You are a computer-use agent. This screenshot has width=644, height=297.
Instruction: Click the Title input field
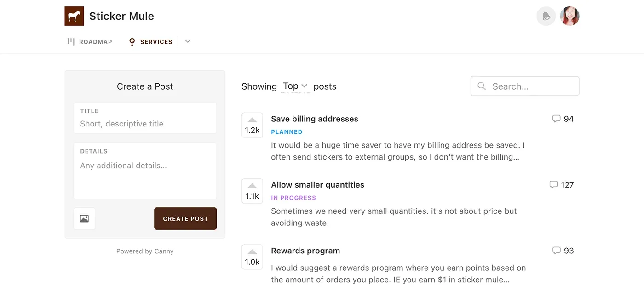tap(145, 123)
